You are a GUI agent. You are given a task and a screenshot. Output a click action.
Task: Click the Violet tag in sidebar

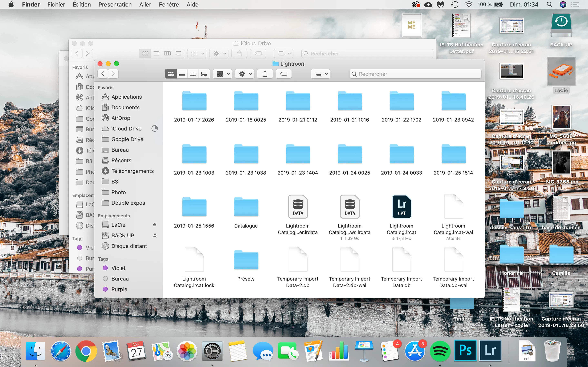(x=118, y=268)
